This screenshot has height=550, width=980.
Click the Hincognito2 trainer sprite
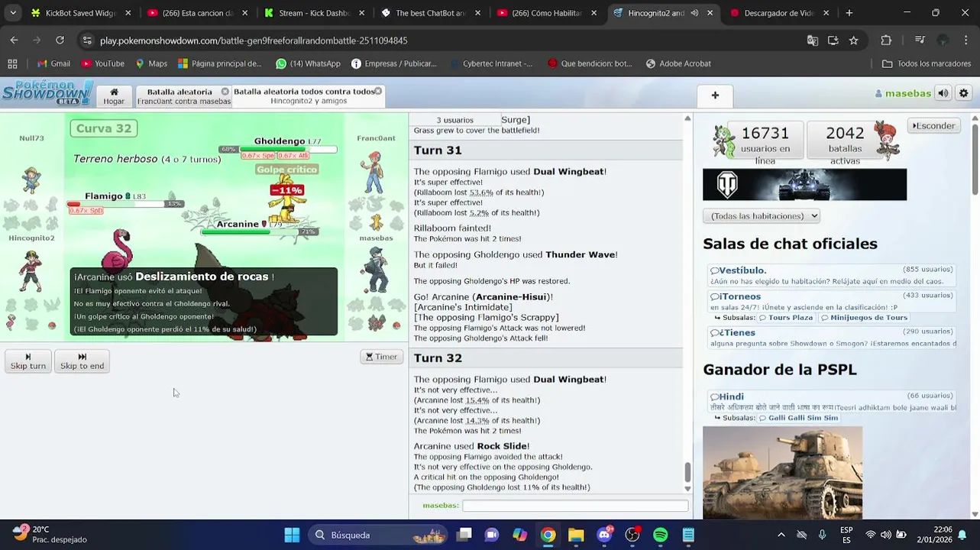tap(30, 270)
